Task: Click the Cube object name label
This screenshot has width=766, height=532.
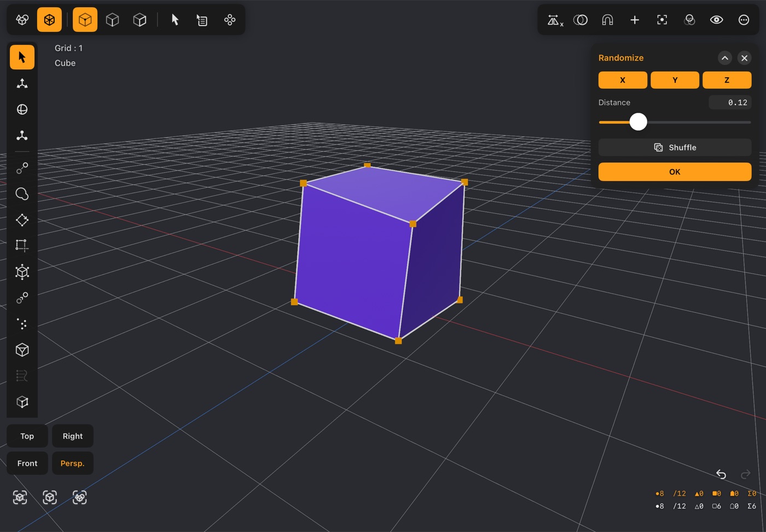Action: pyautogui.click(x=65, y=63)
